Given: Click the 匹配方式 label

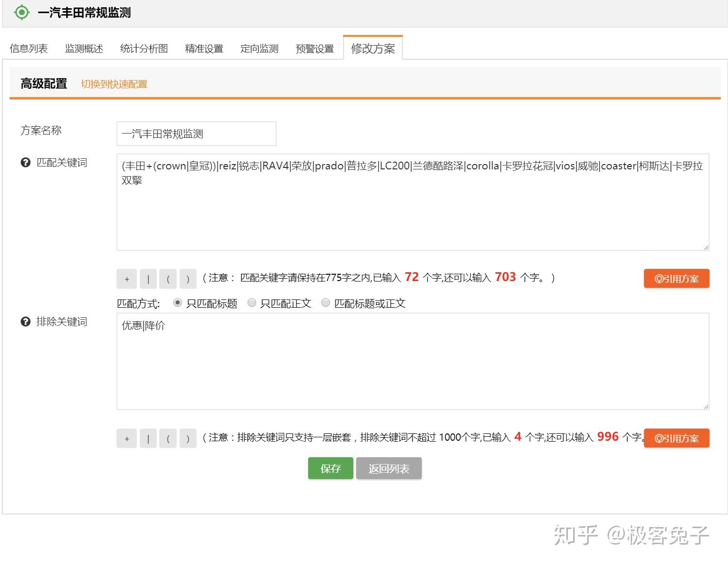Looking at the screenshot, I should pyautogui.click(x=138, y=304).
